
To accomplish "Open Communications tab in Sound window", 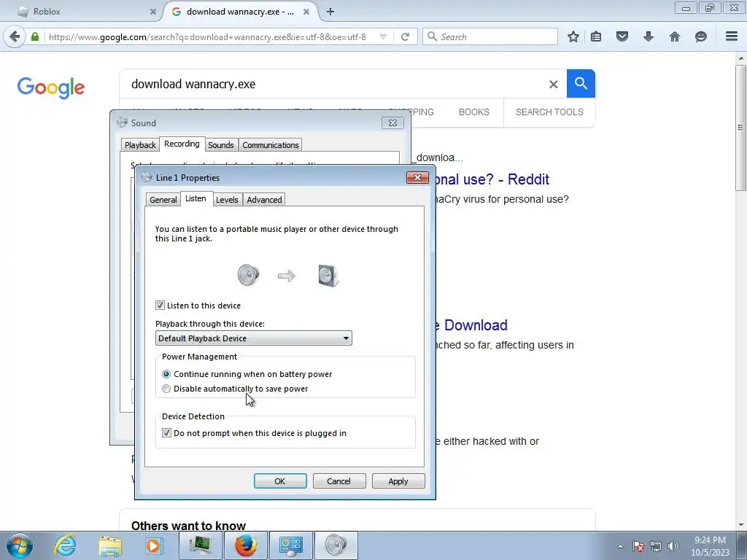I will pyautogui.click(x=271, y=145).
